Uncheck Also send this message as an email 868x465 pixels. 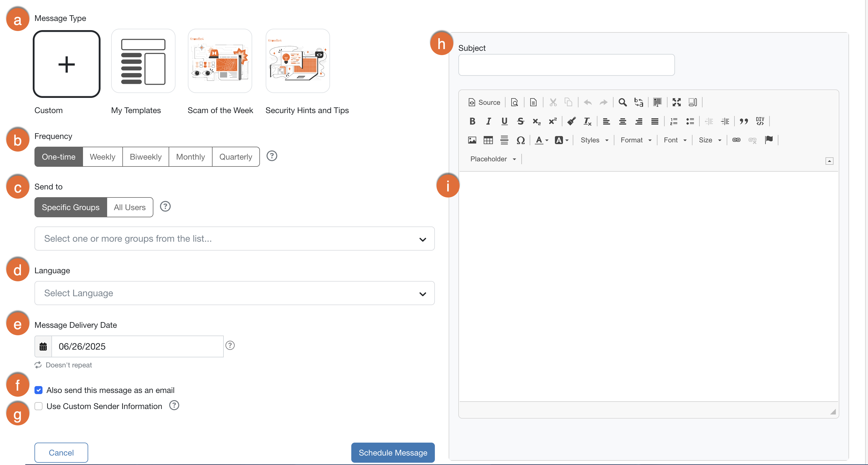(38, 390)
